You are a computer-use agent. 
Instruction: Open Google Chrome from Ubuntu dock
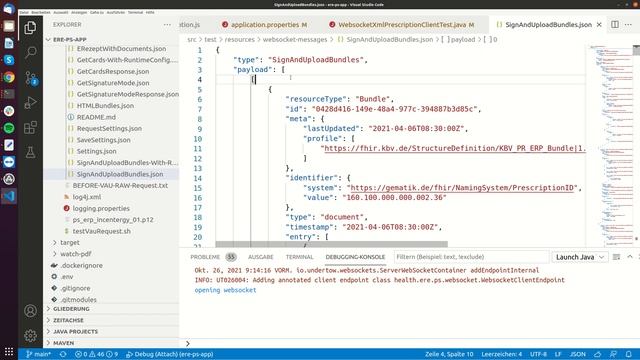9,77
